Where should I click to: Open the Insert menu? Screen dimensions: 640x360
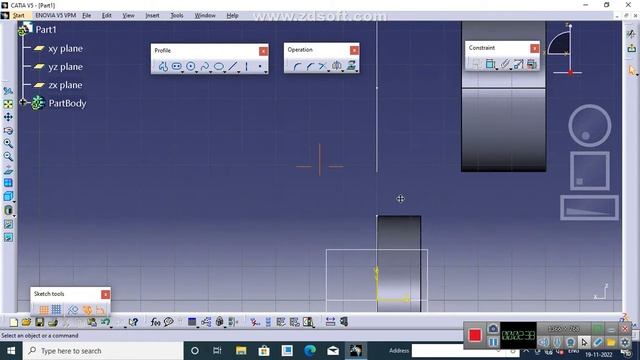pyautogui.click(x=152, y=16)
